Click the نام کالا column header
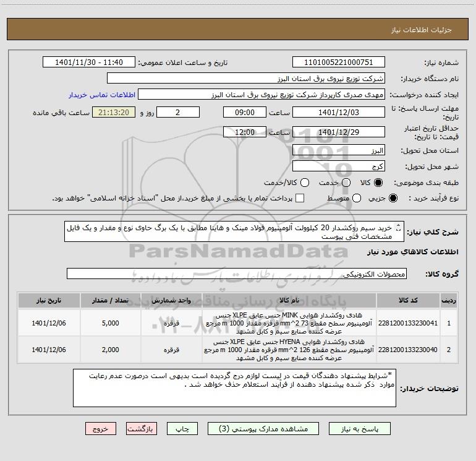This screenshot has height=461, width=476. (x=289, y=300)
